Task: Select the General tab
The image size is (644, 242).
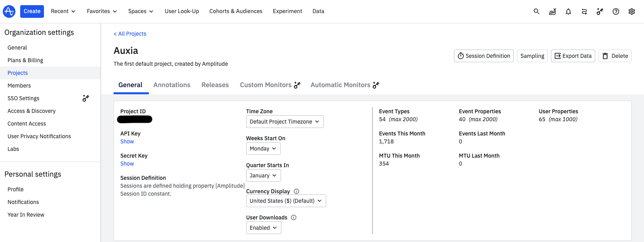Action: pos(131,85)
